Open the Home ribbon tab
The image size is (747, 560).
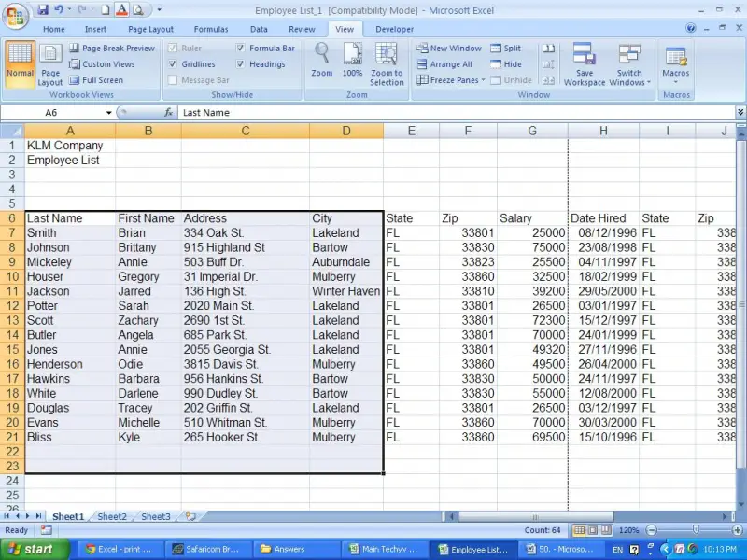pos(54,29)
